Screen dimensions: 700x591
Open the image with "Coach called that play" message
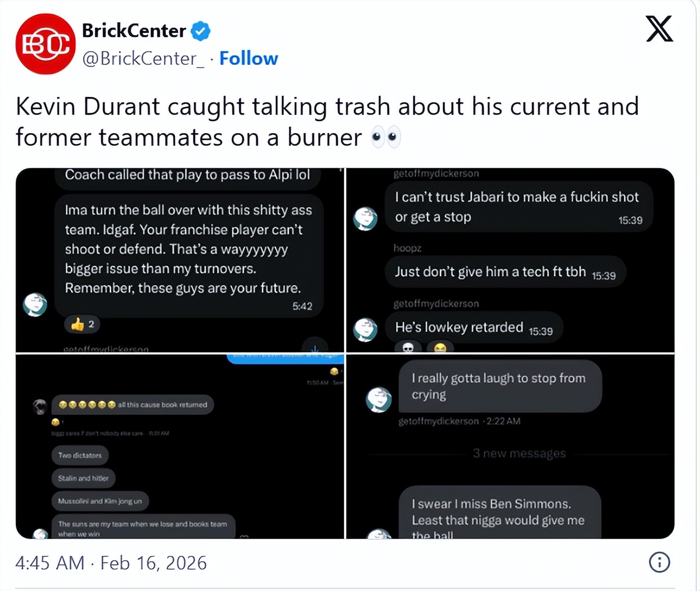pyautogui.click(x=180, y=260)
